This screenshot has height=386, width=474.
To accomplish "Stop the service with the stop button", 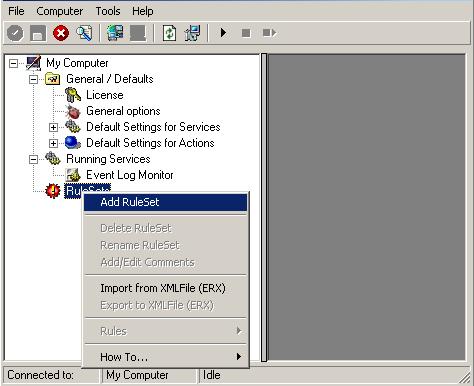I will click(246, 33).
